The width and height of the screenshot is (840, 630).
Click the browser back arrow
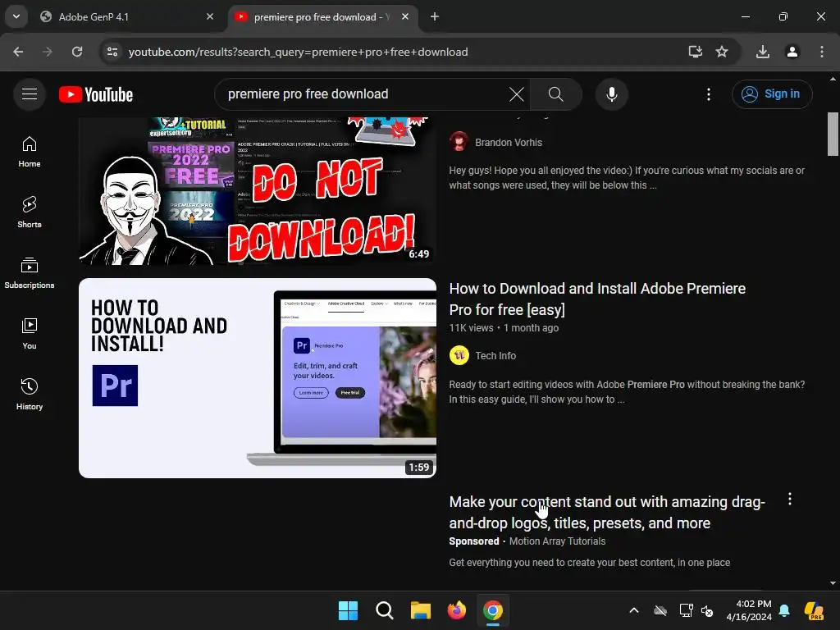(18, 52)
